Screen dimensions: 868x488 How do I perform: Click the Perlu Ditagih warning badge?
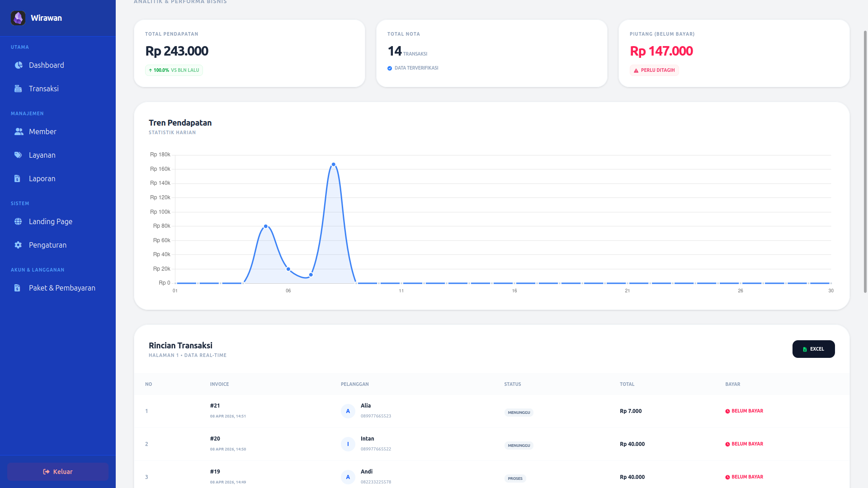(654, 70)
